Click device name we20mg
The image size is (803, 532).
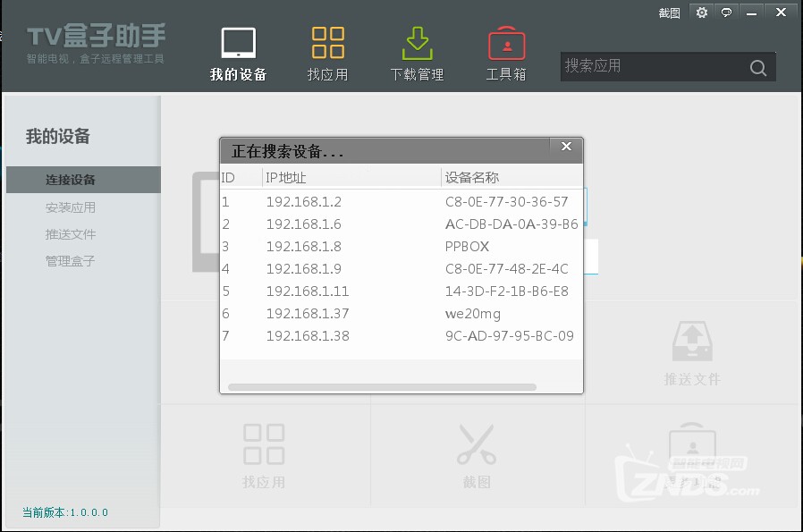pos(473,314)
